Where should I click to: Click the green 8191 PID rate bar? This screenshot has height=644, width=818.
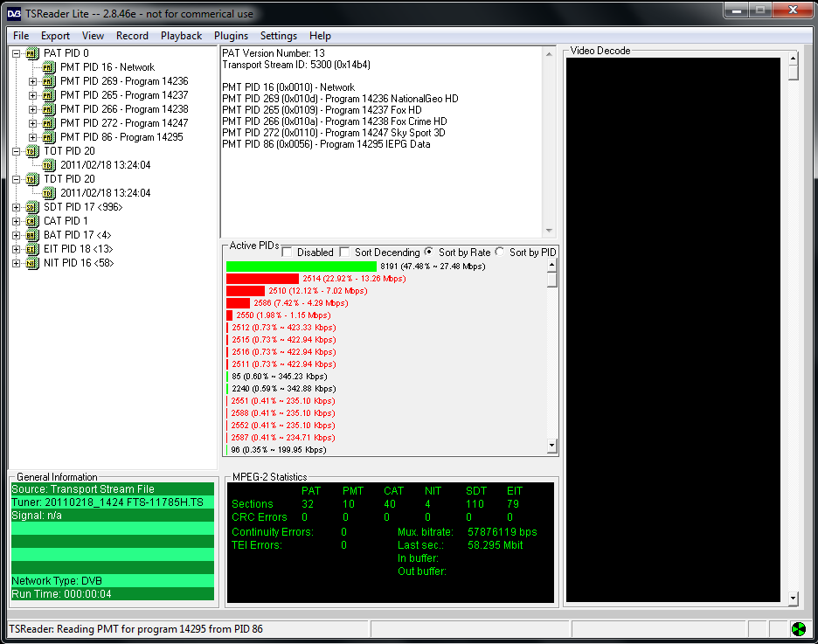[x=301, y=267]
